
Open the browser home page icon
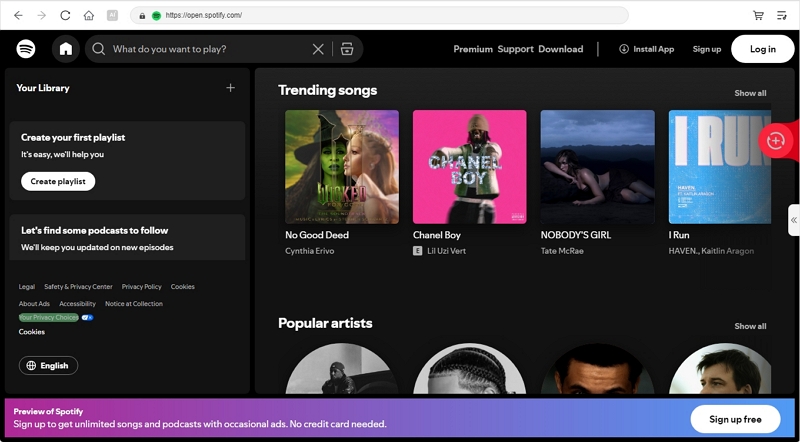pos(89,15)
